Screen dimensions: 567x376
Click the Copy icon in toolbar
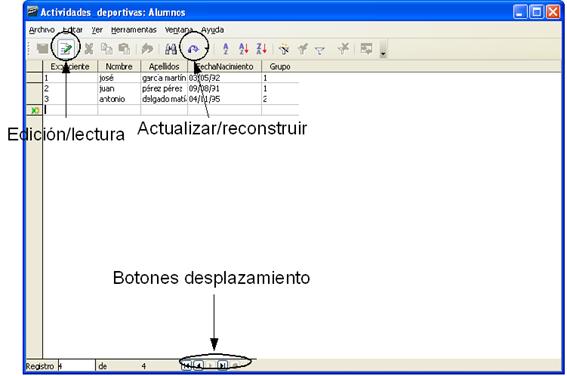tap(106, 48)
